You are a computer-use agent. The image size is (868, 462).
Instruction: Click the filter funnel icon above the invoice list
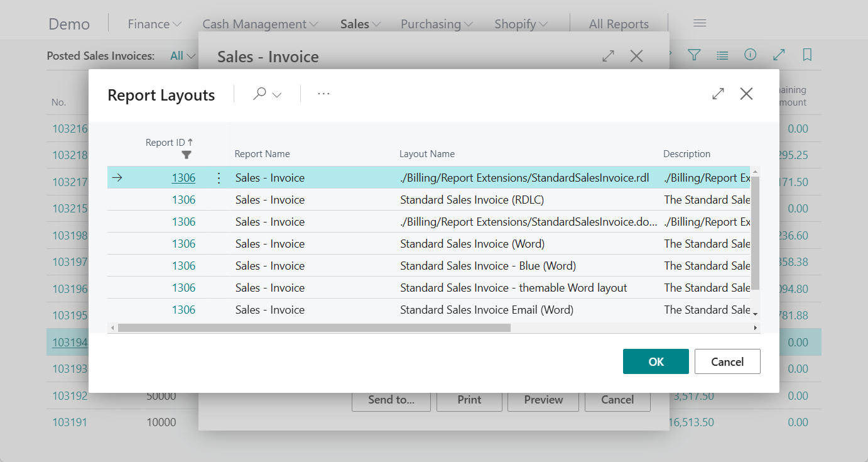[693, 55]
